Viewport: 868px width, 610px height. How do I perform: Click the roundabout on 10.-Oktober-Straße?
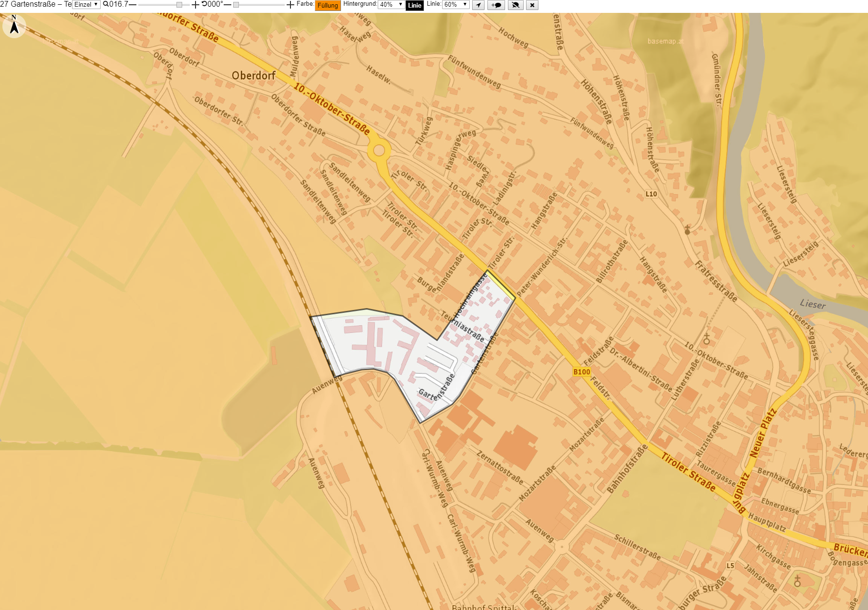(x=379, y=151)
